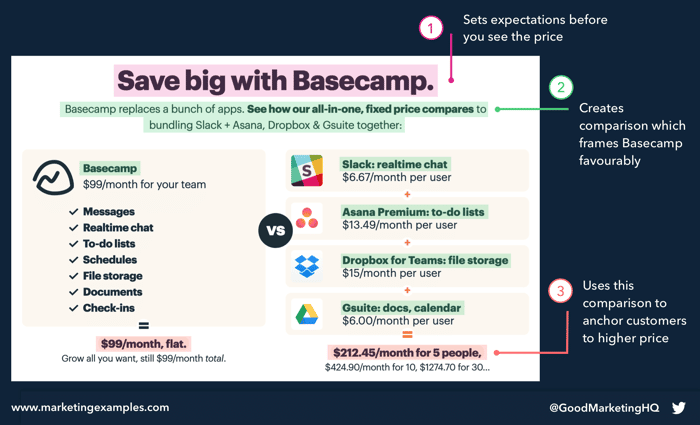Click the green number 2 annotation circle
Viewport: 700px width, 425px height.
click(561, 87)
